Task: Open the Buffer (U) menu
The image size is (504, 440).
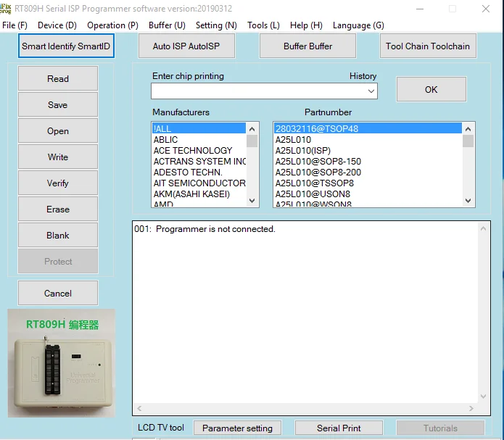Action: pyautogui.click(x=167, y=25)
